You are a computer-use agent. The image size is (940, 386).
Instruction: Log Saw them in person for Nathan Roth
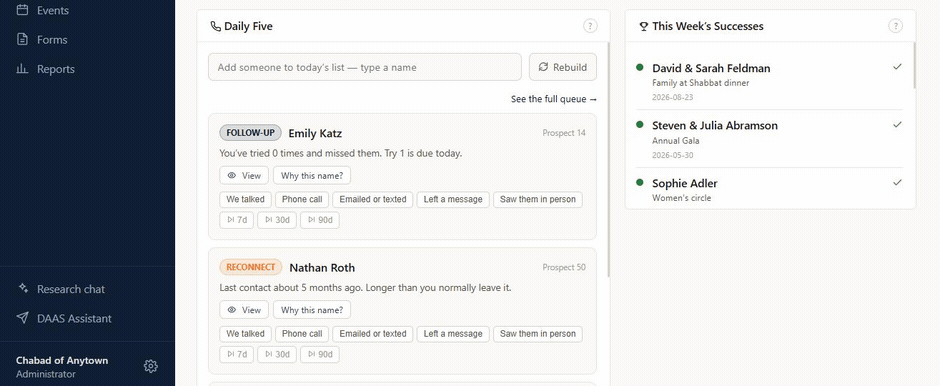coord(538,334)
